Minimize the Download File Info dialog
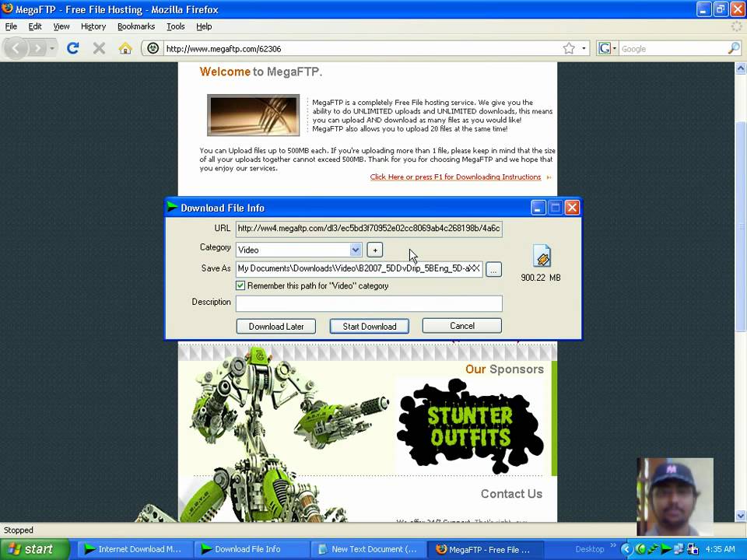 coord(538,208)
